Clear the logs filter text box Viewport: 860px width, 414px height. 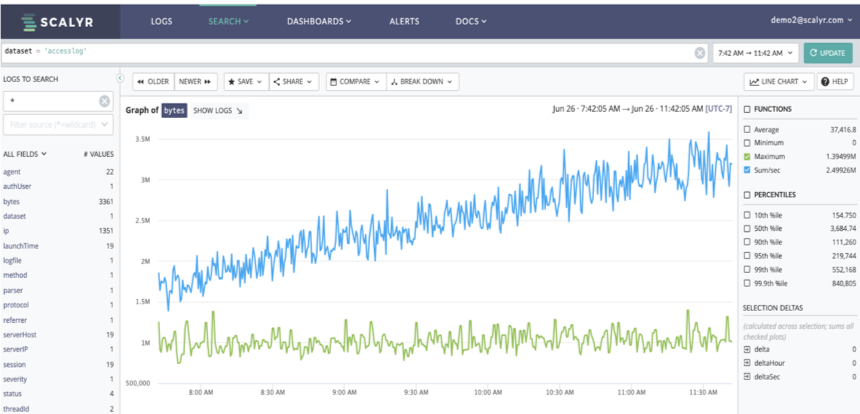(104, 101)
